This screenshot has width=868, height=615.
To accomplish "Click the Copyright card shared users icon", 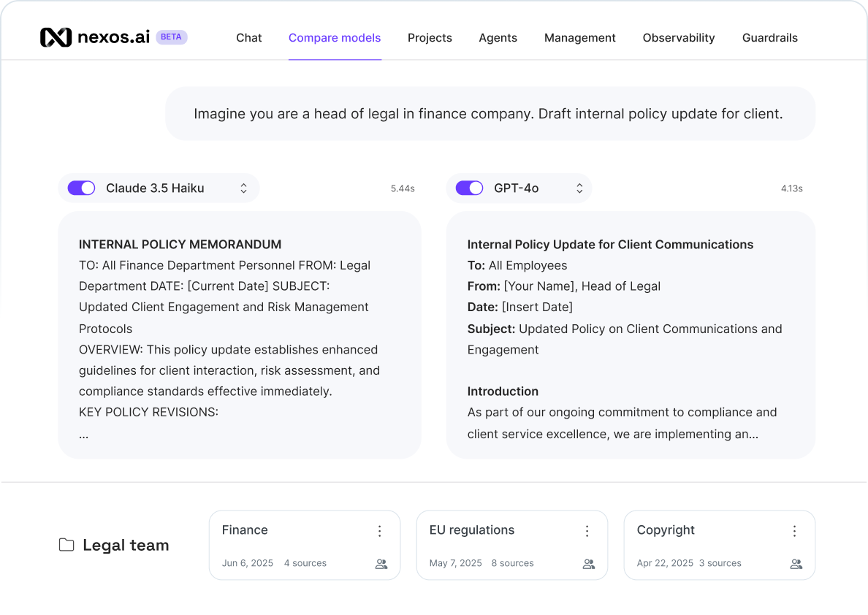I will click(796, 564).
